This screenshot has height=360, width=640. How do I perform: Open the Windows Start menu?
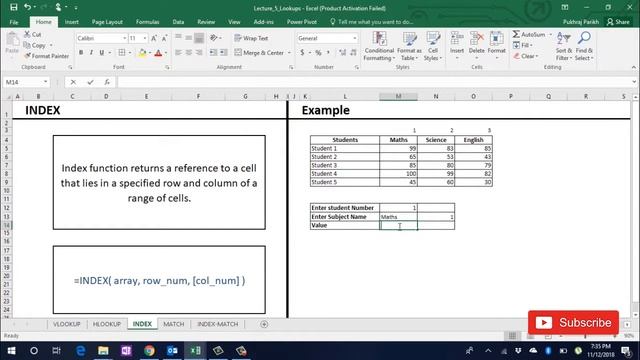11,351
